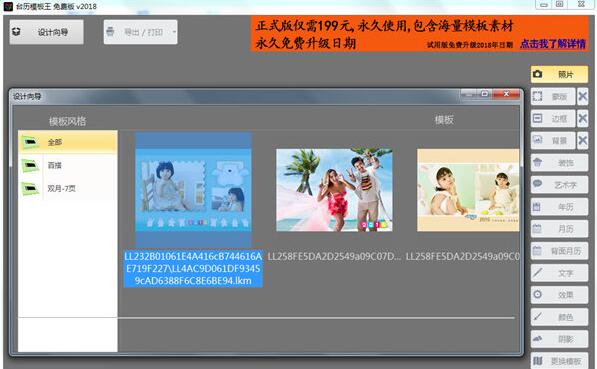Click the folder icon beside 全部
Image resolution: width=597 pixels, height=369 pixels.
(x=30, y=142)
